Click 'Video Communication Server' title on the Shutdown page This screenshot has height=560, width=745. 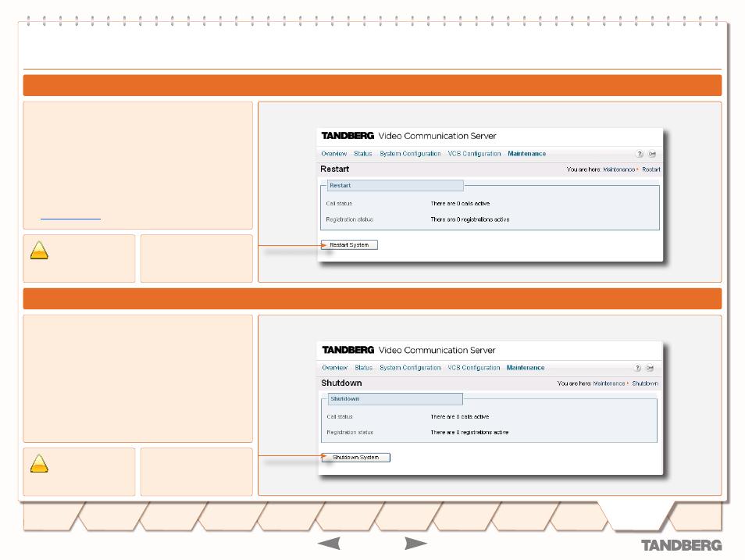point(437,351)
